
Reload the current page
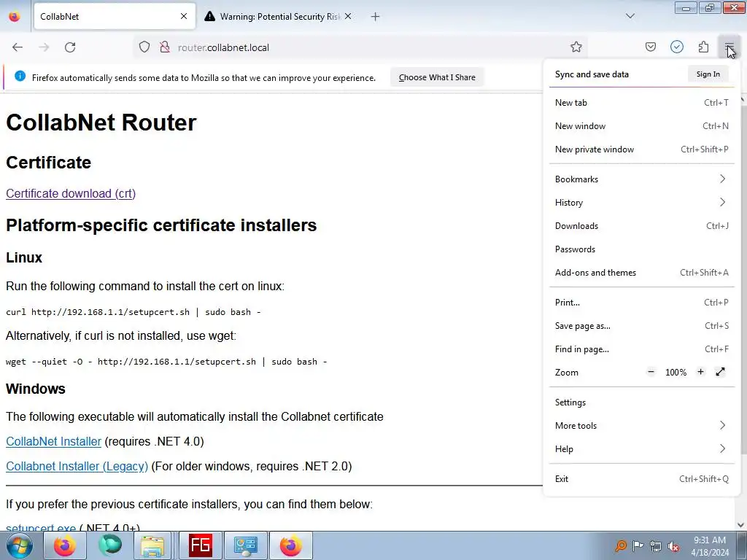click(x=70, y=47)
